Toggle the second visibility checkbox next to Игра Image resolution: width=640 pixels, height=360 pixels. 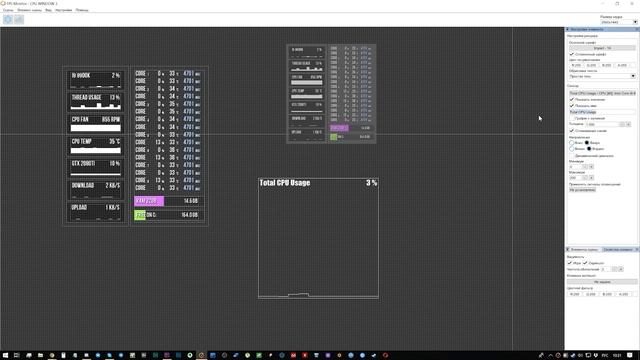tap(585, 263)
